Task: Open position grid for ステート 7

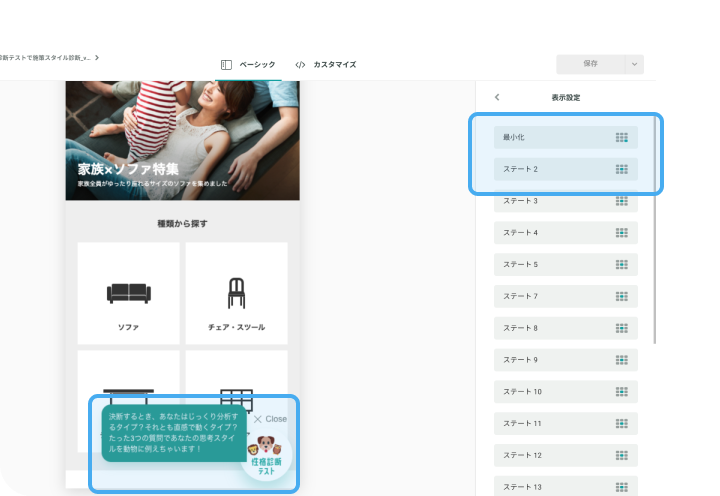Action: (622, 296)
